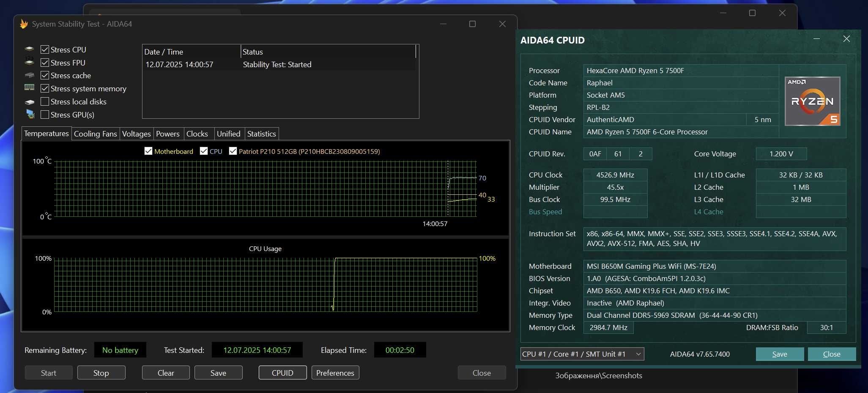Click the RAM module icon beside Stress system memory
The image size is (868, 393).
coord(29,87)
